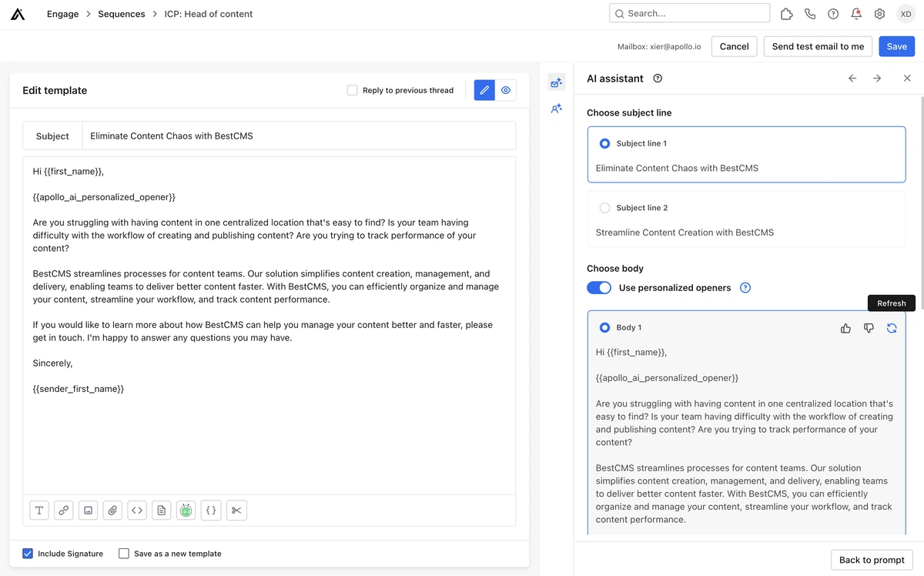Insert dynamic variable with curly braces icon
The height and width of the screenshot is (576, 924).
pos(211,510)
